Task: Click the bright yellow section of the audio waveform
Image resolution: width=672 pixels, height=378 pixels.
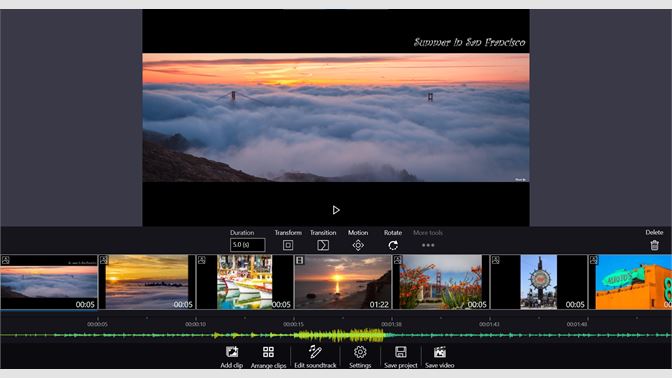Action: (x=339, y=335)
